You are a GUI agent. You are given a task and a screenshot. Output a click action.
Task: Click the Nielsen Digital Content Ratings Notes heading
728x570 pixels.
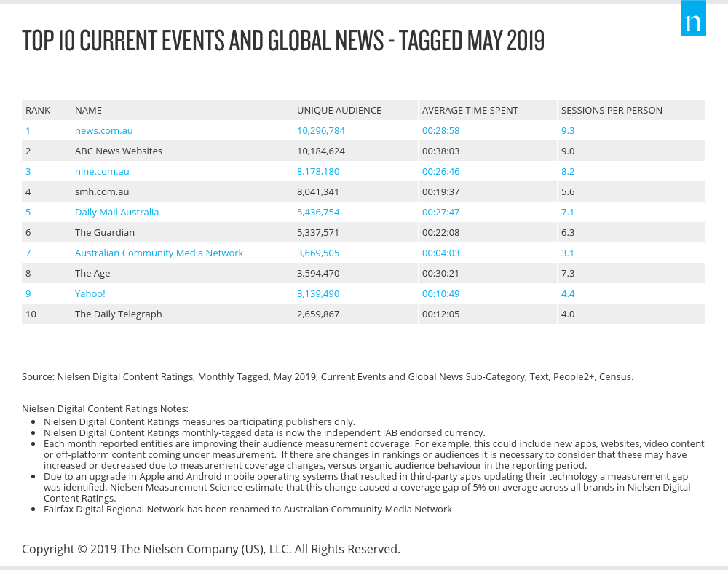click(x=105, y=409)
